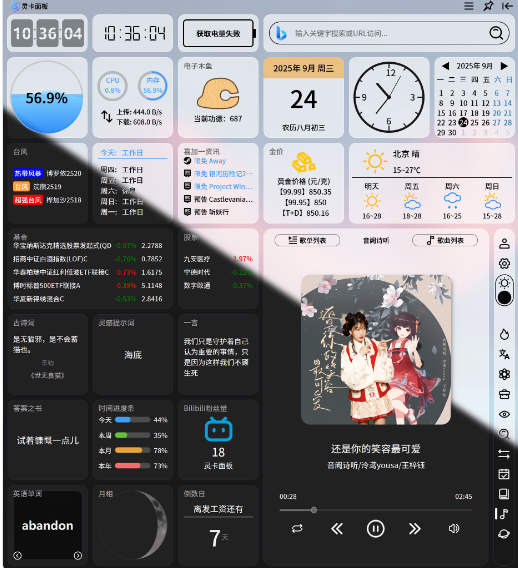
Task: Open the 'Castlevania...' game news entry
Action: (224, 199)
